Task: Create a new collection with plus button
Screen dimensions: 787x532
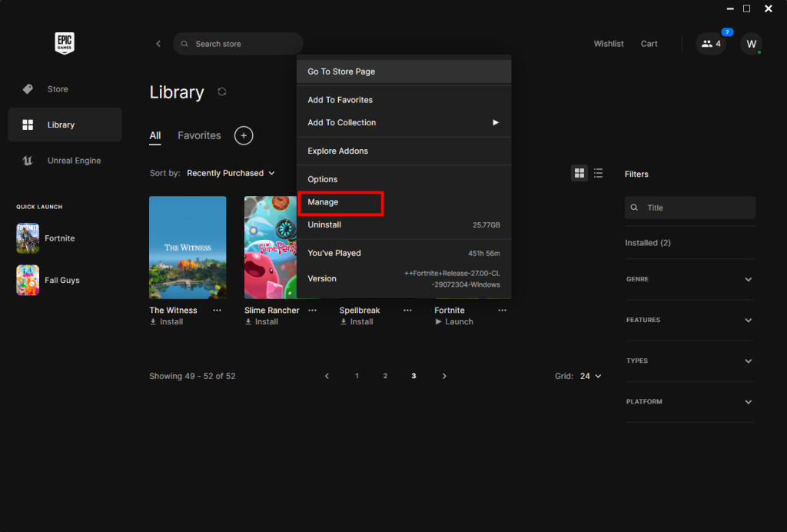Action: point(244,135)
